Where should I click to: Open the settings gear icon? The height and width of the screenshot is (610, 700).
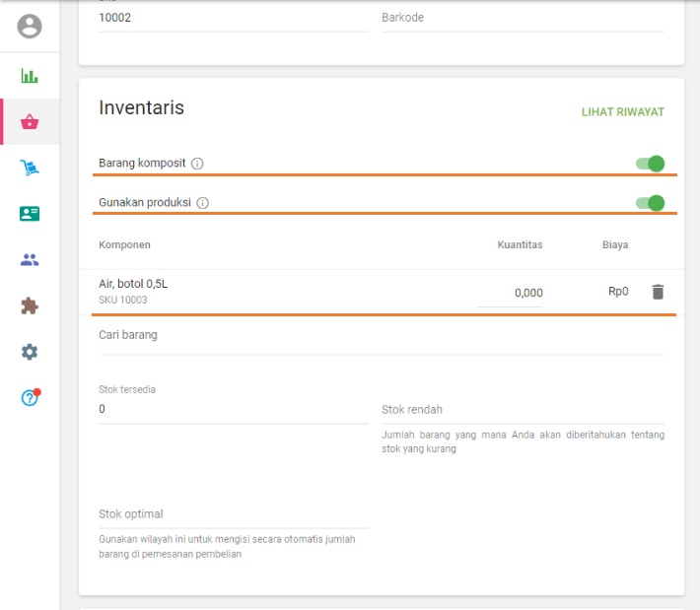tap(30, 352)
